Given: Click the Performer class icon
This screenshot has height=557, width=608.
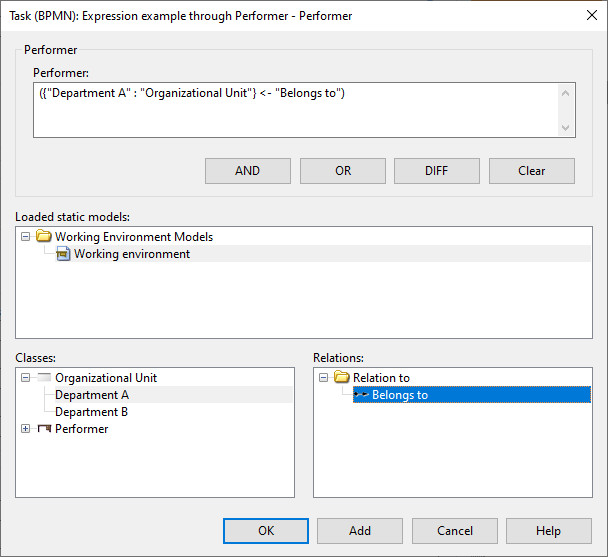Looking at the screenshot, I should 43,429.
